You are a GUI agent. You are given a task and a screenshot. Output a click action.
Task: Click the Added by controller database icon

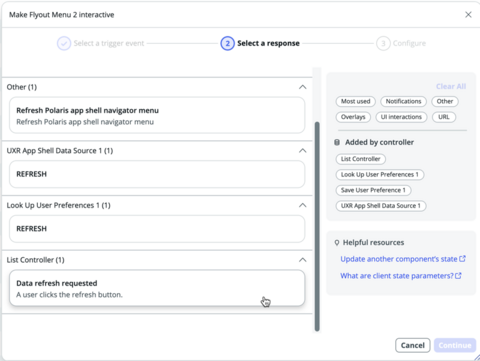pos(337,142)
